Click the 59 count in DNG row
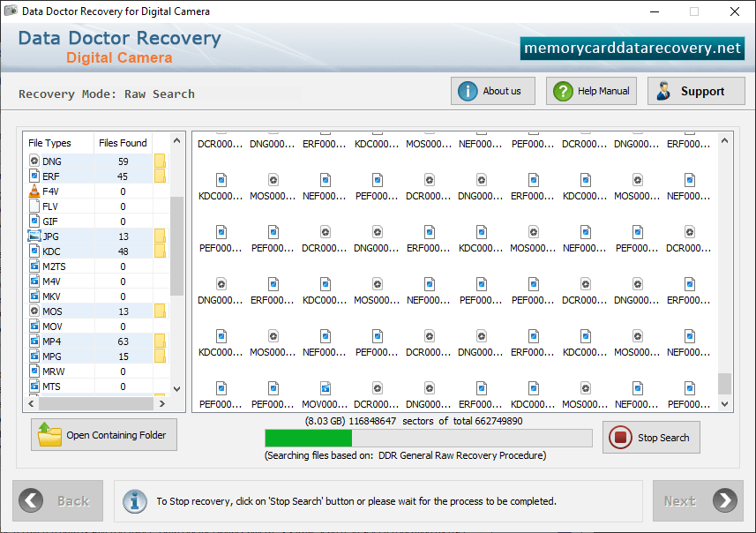The image size is (756, 533). (x=124, y=161)
